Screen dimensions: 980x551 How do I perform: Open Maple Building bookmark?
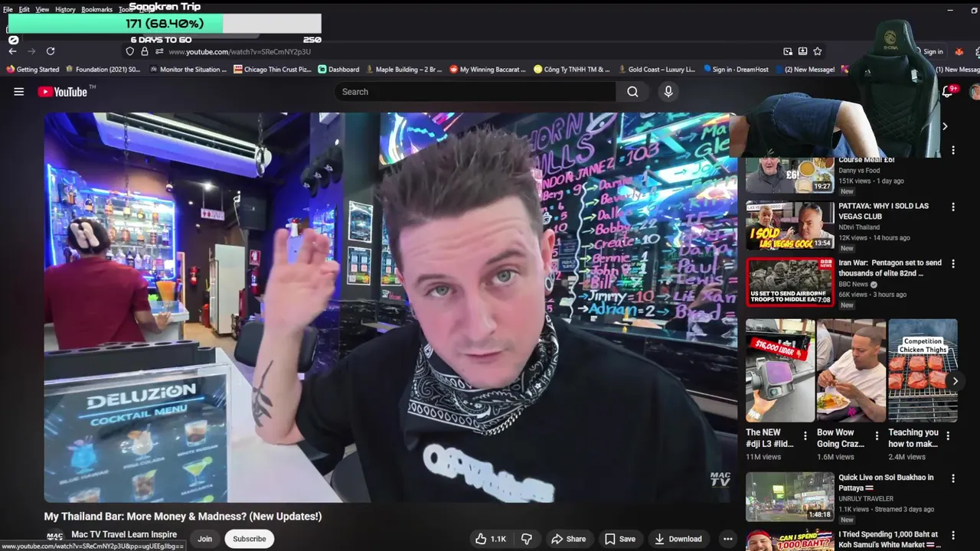click(404, 70)
